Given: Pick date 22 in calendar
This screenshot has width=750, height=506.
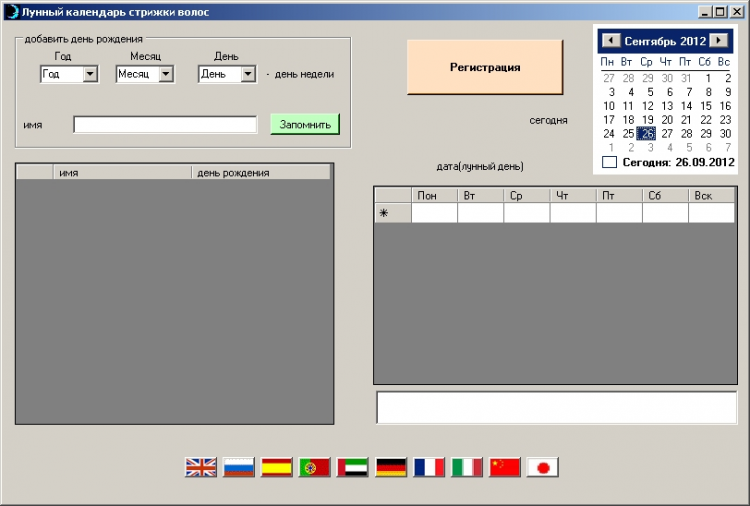Looking at the screenshot, I should tap(706, 120).
